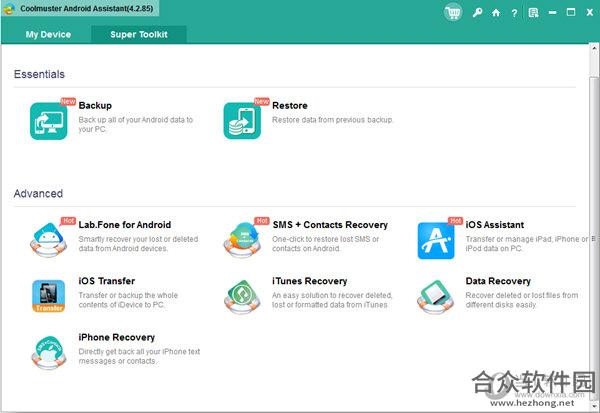Open SMS + Contacts Recovery icon
Screen dimensions: 600x413
click(x=242, y=240)
